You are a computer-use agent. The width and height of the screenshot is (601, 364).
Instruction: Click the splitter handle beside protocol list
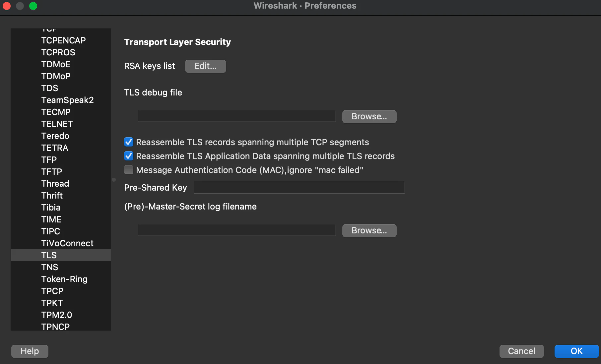coord(114,180)
